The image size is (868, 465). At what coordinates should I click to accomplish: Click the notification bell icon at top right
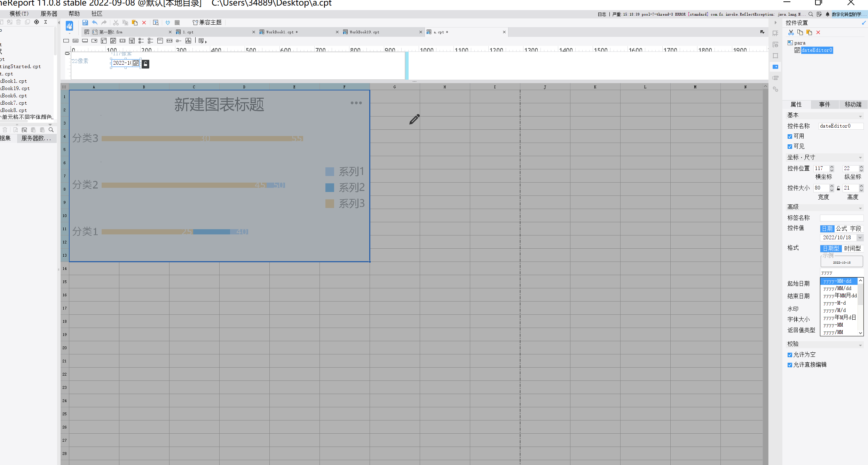[x=828, y=14]
